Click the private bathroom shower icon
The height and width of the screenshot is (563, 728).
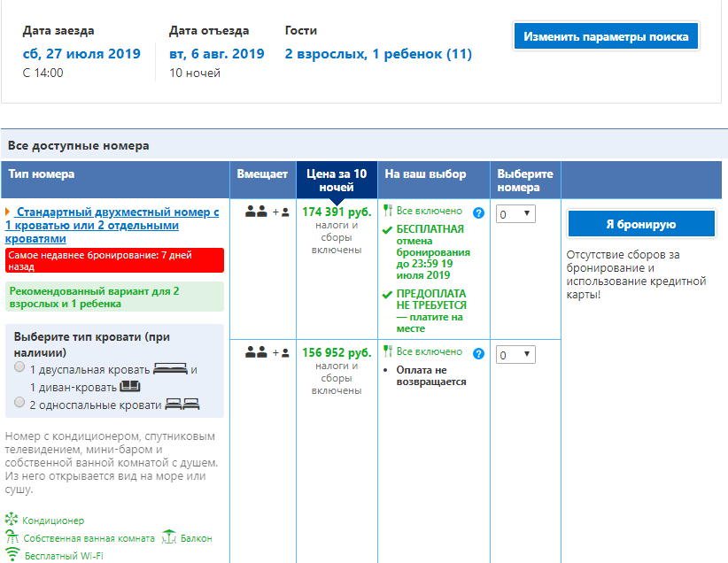[x=12, y=538]
